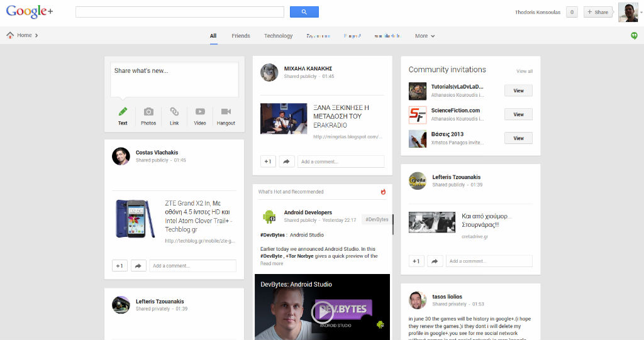Open ΜΙΧΑΗΛ ΚΑΝΑΚΗΣ profile avatar

click(269, 72)
